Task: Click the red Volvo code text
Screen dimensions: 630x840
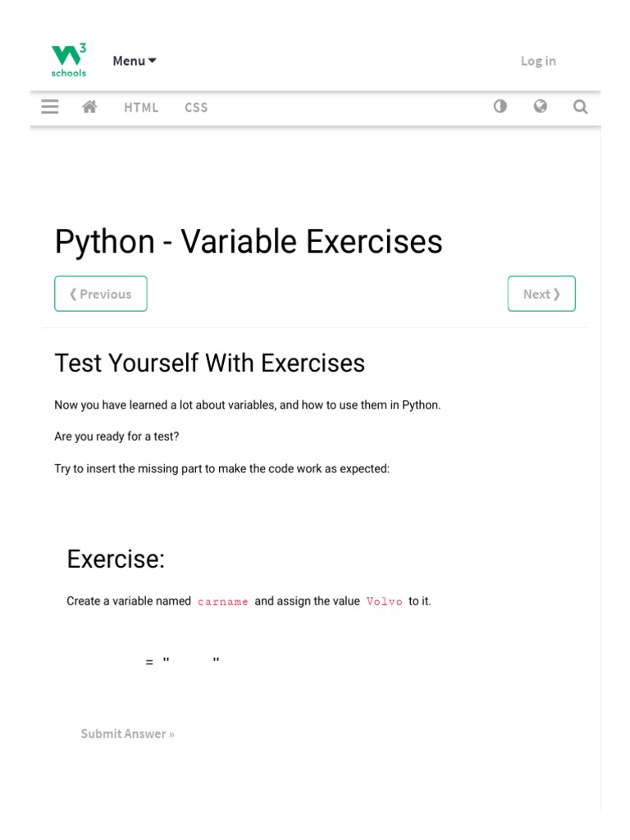Action: coord(384,601)
